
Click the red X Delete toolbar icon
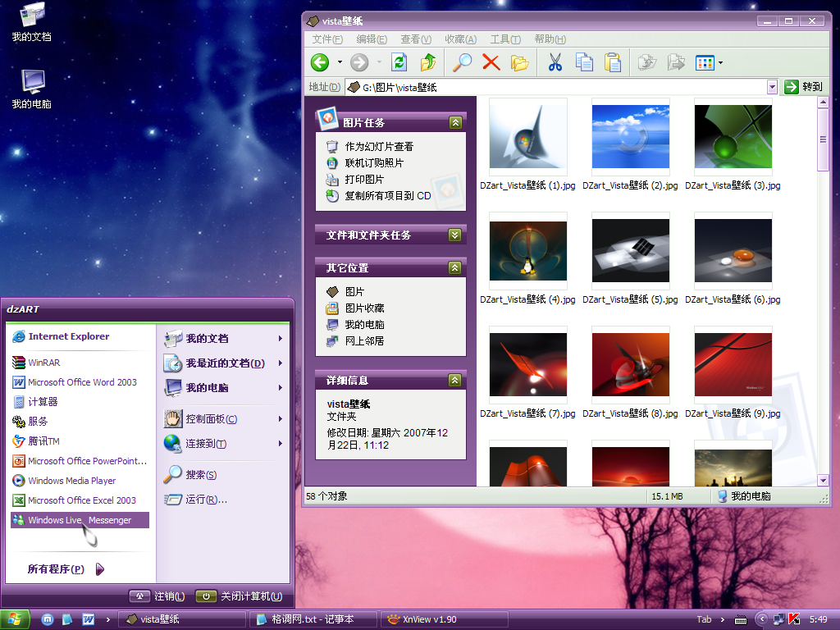pyautogui.click(x=491, y=62)
